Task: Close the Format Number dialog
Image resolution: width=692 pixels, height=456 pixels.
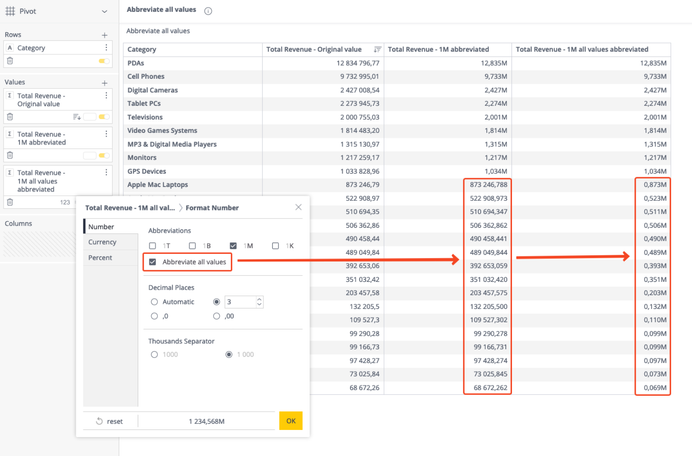Action: point(298,208)
